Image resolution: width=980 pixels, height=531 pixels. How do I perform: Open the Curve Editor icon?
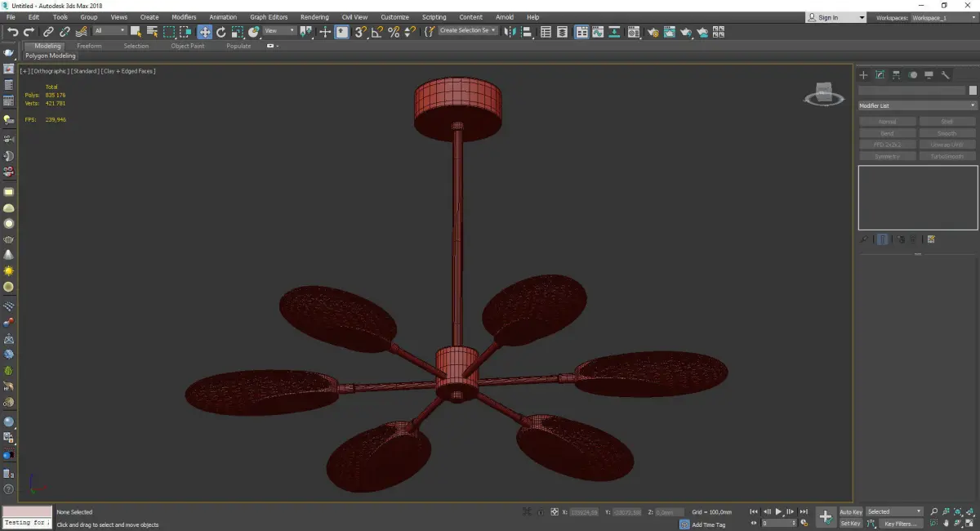(597, 32)
